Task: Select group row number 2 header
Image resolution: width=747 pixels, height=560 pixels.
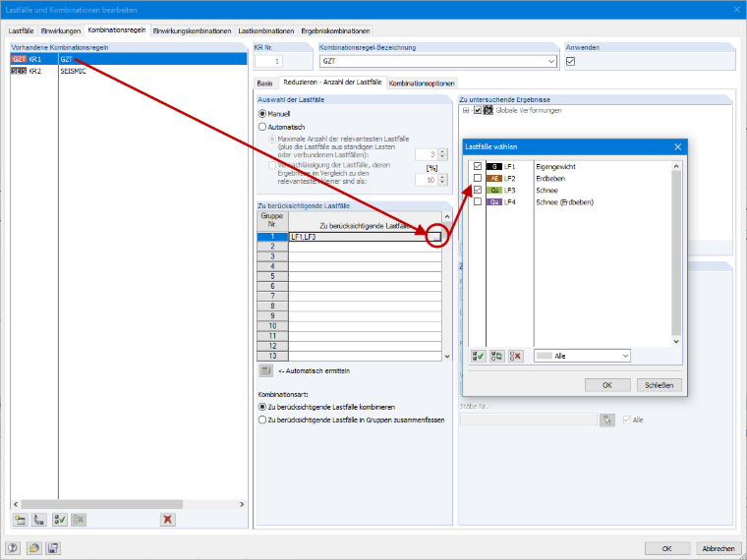Action: tap(272, 247)
